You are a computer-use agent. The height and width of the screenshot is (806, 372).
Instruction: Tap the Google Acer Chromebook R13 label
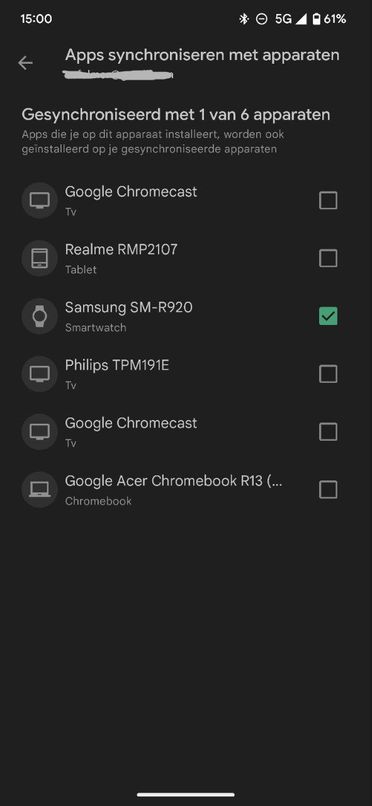(x=174, y=481)
